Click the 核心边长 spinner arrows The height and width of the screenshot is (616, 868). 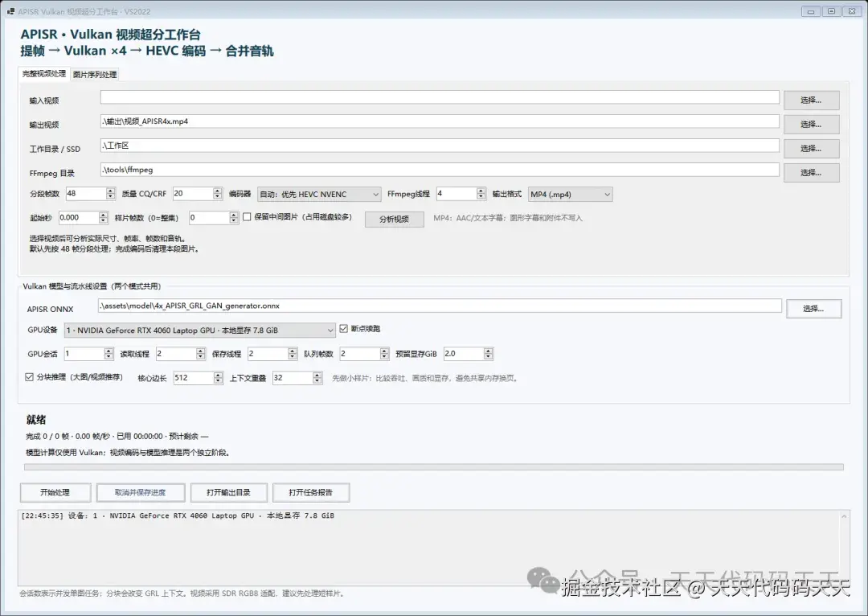coord(218,378)
